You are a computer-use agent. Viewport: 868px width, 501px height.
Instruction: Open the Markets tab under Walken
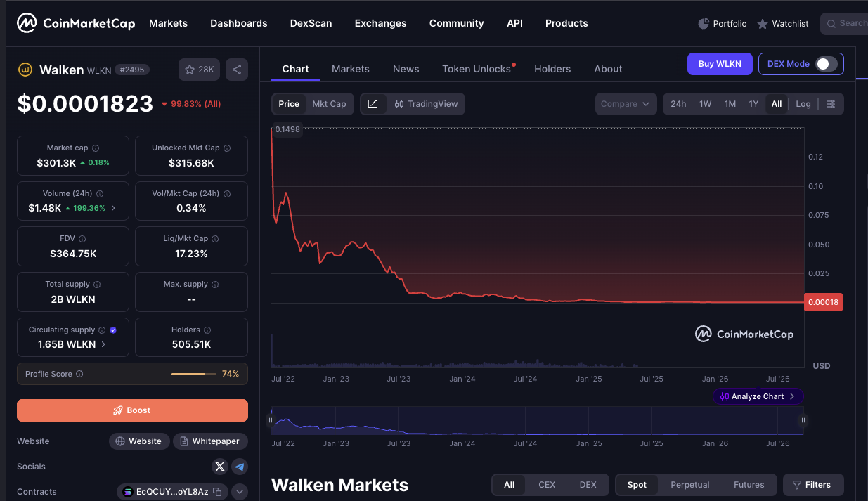pos(351,69)
